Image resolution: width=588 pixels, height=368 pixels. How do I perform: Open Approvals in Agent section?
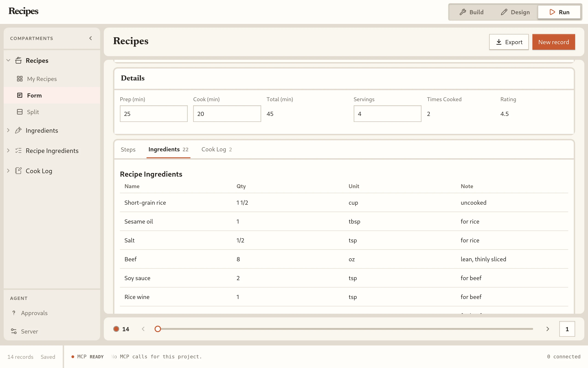52,313
